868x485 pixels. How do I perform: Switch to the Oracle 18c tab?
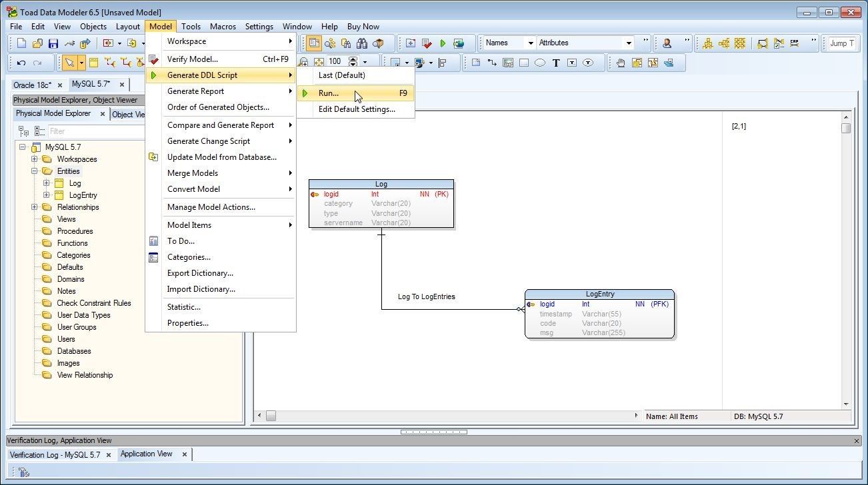pyautogui.click(x=32, y=85)
